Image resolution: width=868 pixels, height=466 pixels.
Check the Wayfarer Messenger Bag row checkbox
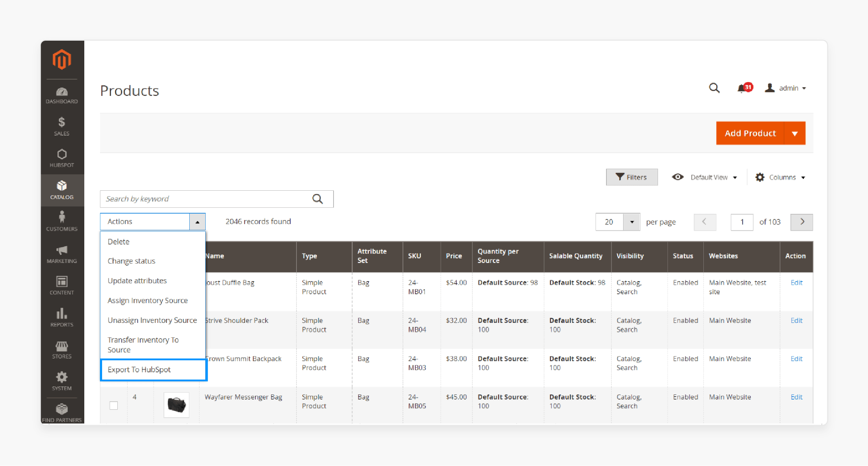point(114,405)
